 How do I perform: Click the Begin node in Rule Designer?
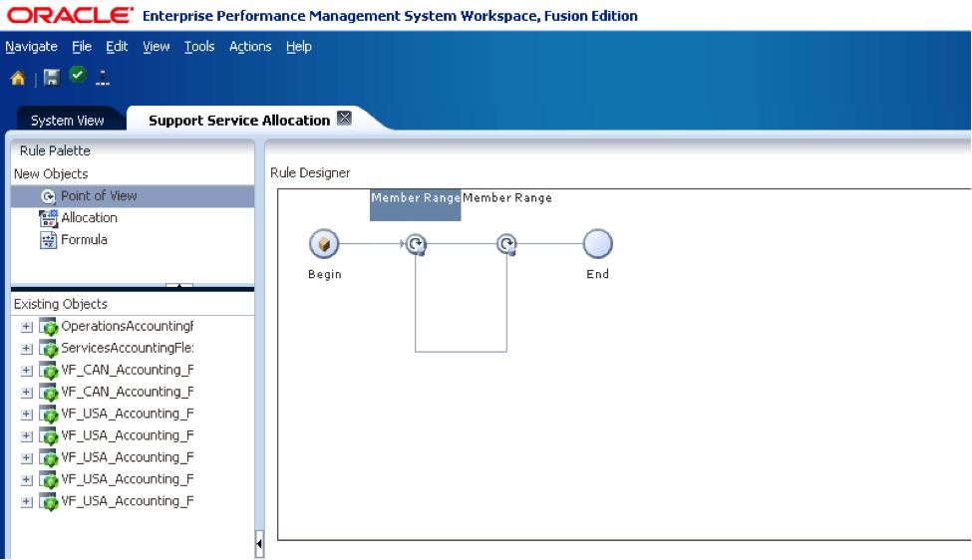pos(324,243)
